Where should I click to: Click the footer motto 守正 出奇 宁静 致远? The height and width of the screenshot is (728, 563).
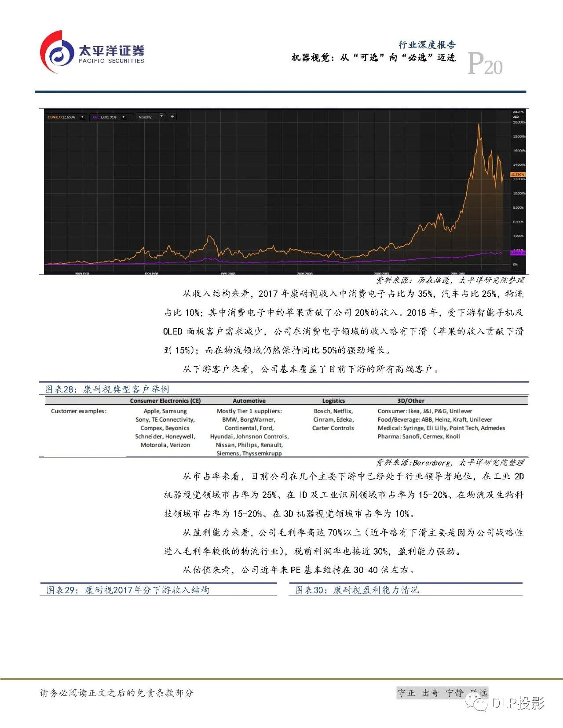point(442,693)
